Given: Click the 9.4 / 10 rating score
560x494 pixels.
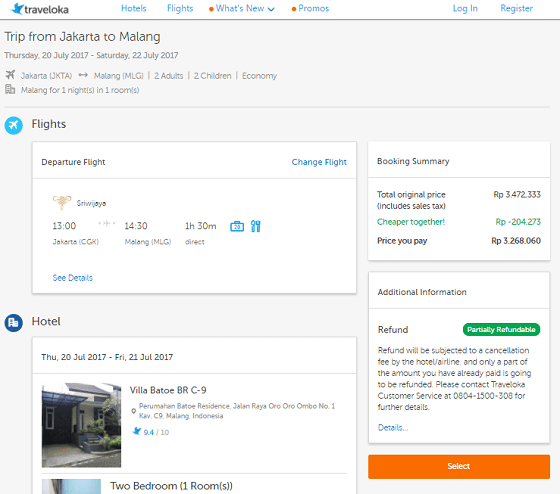Looking at the screenshot, I should (156, 432).
